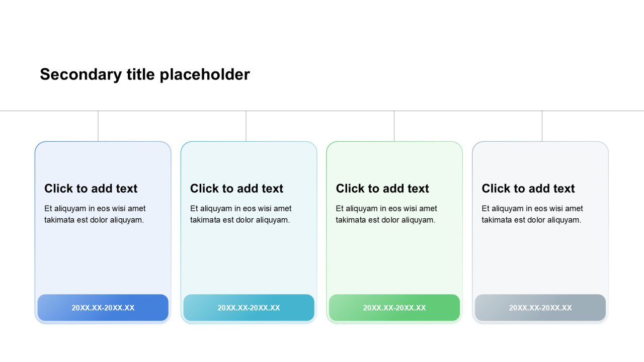Click the body paragraph in the gray card
The width and height of the screenshot is (644, 362).
point(532,214)
